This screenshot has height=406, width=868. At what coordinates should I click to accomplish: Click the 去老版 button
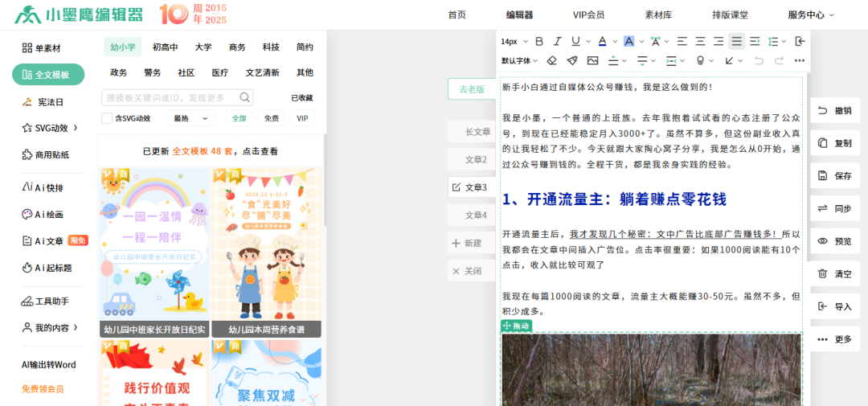tap(472, 88)
